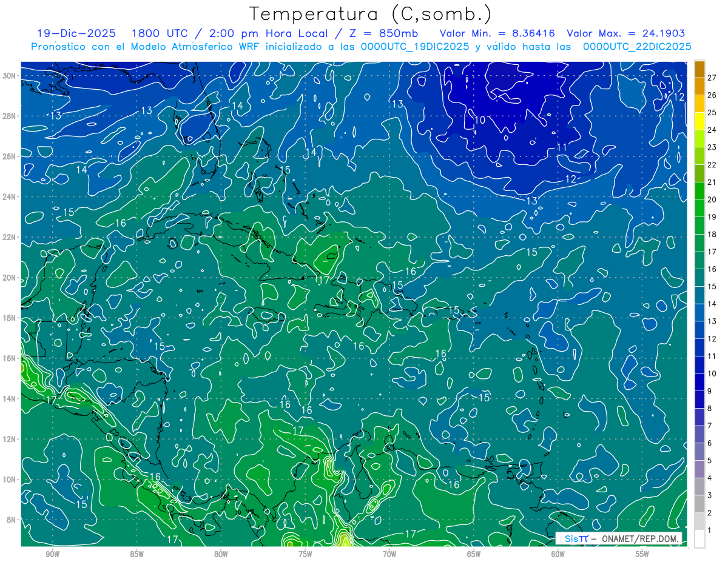Click the "SisTT - ONAMET/REP.DOM." logo box
Viewport: 728px width, 562px height.
tap(619, 538)
